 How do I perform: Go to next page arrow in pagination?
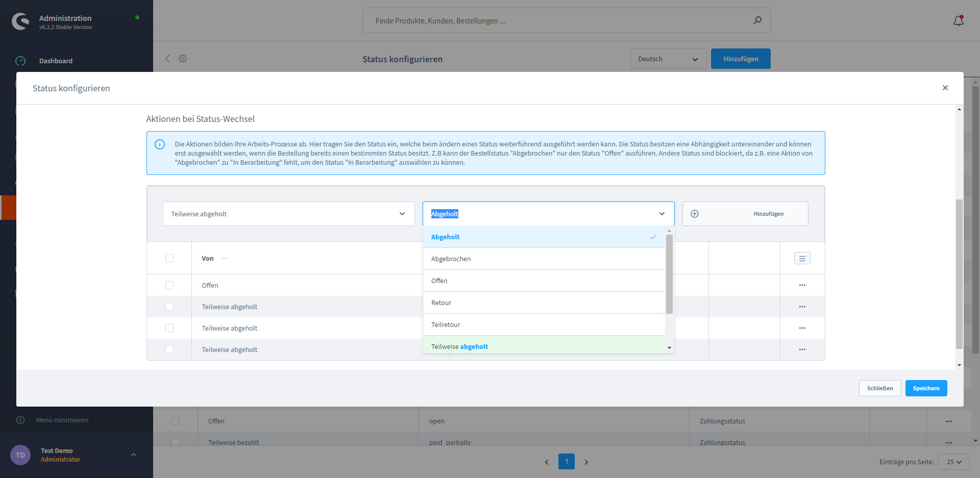coord(586,462)
